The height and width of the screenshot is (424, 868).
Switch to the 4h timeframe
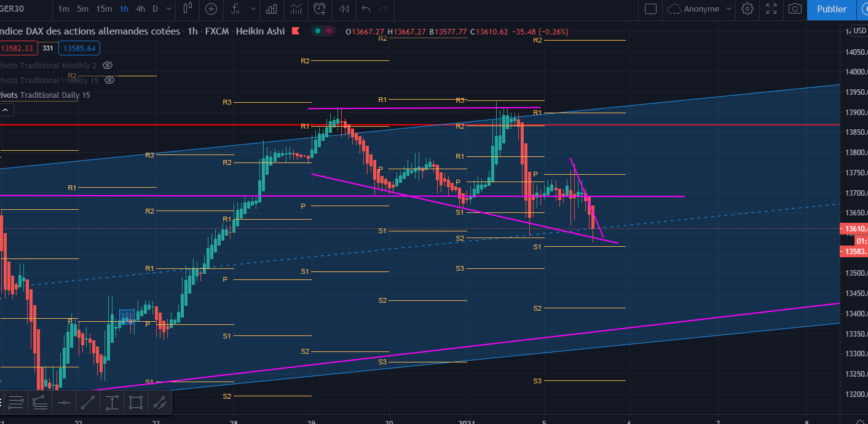tap(141, 9)
